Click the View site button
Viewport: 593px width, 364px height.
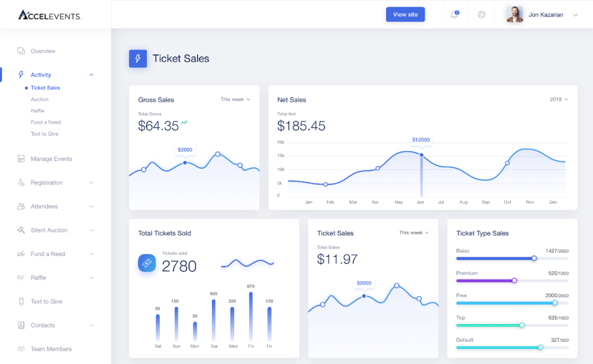405,15
